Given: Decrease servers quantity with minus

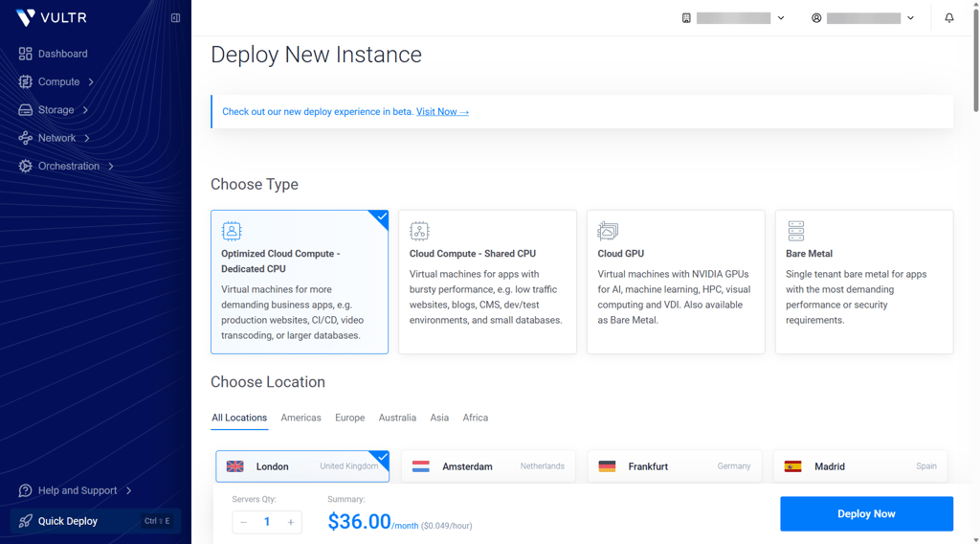Looking at the screenshot, I should click(x=244, y=522).
